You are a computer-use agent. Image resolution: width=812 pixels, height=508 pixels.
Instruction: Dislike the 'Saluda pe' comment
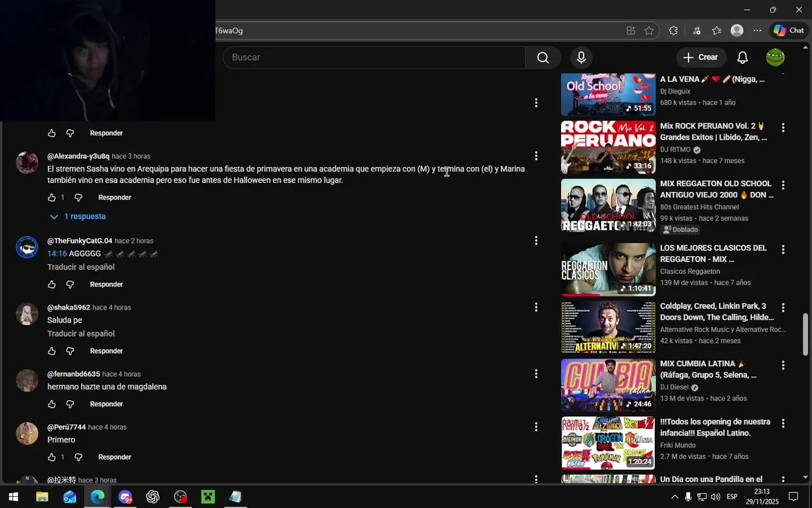coord(70,351)
